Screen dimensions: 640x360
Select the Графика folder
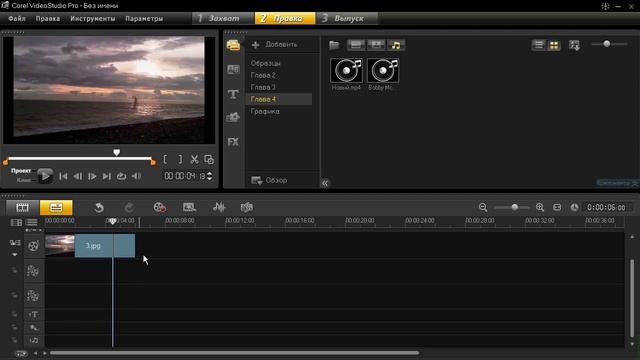tap(265, 111)
